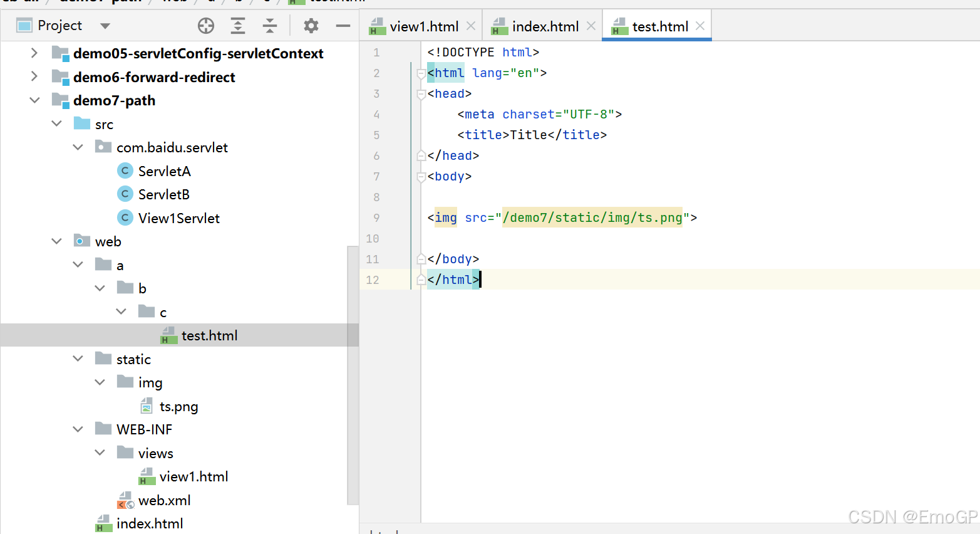Click the static folder icon
Image resolution: width=980 pixels, height=534 pixels.
tap(103, 359)
